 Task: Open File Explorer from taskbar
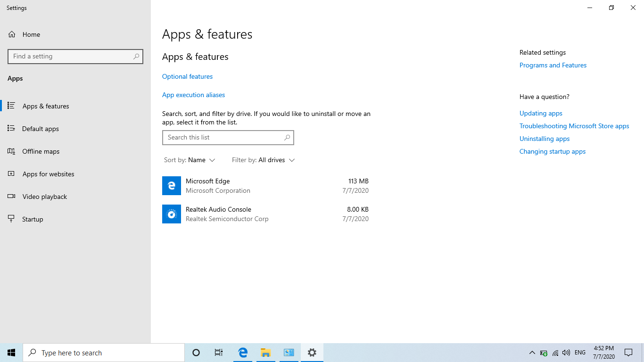pos(266,353)
